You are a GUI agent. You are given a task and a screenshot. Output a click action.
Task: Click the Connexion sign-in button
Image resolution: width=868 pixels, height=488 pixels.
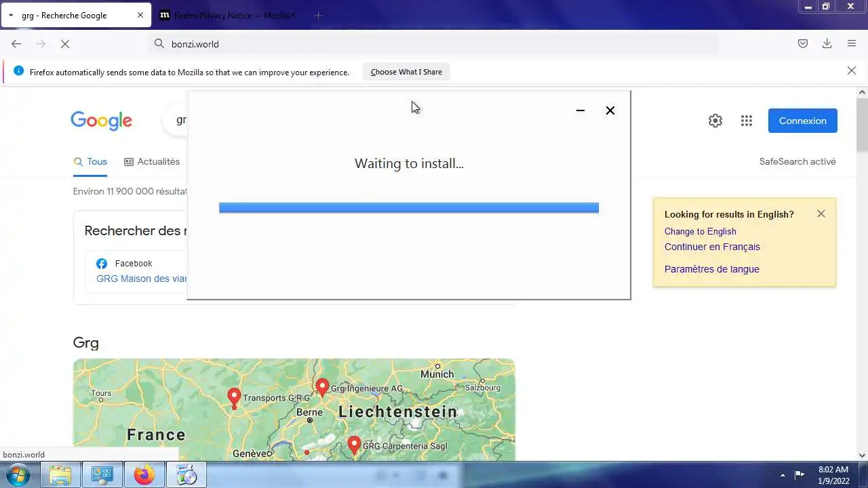click(803, 121)
